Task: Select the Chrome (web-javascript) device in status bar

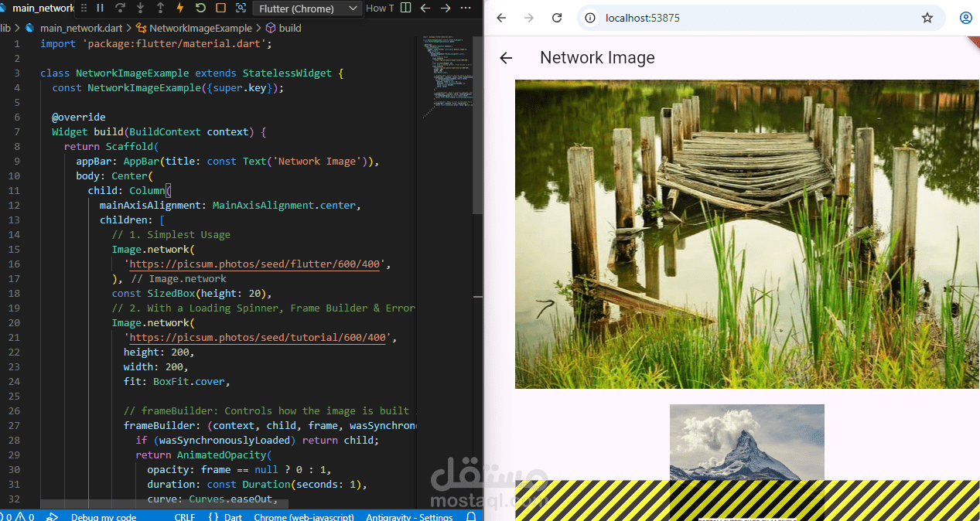Action: [x=304, y=516]
